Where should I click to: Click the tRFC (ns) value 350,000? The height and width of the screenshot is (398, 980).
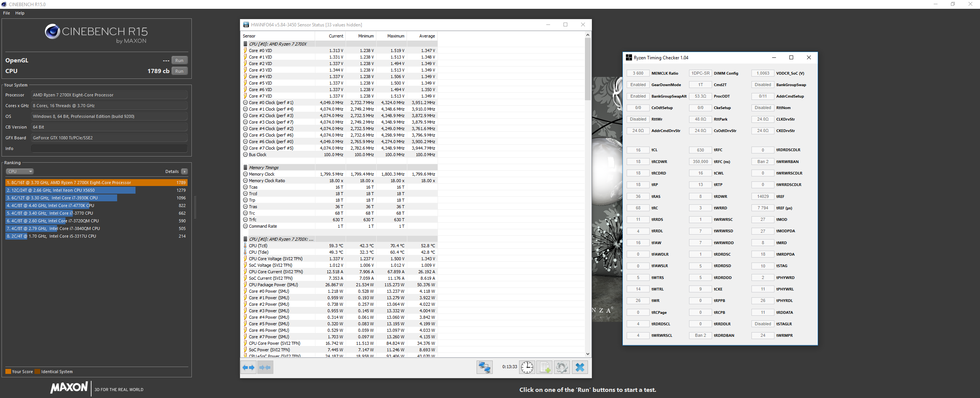701,161
